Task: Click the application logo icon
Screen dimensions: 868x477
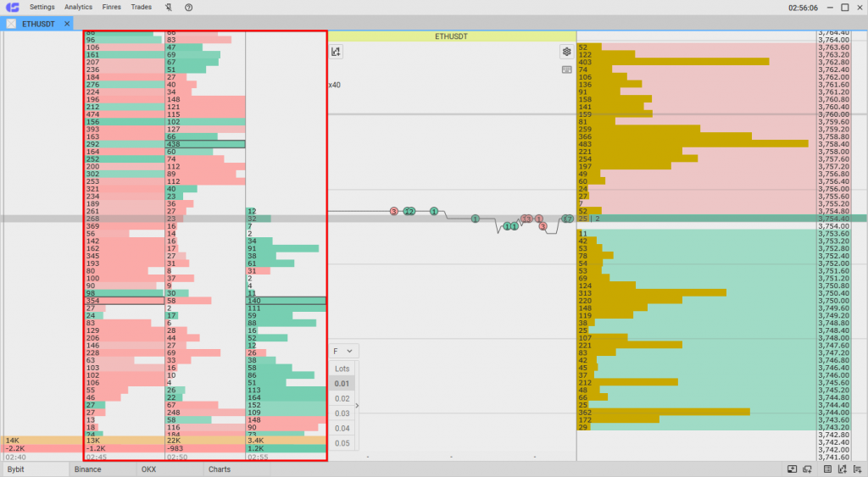Action: point(12,7)
